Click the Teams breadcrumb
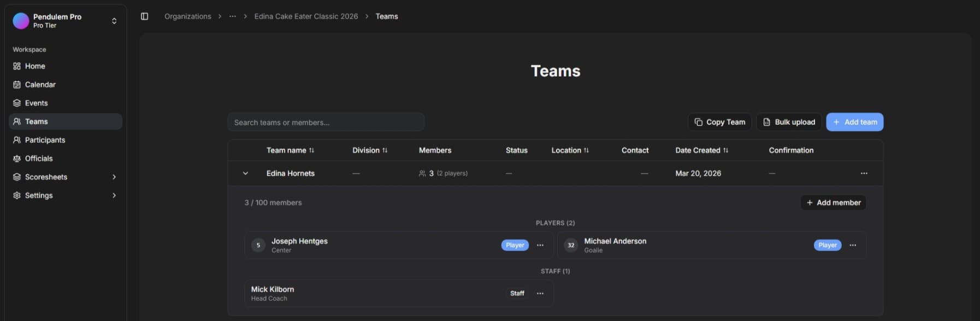This screenshot has height=321, width=980. click(x=387, y=16)
